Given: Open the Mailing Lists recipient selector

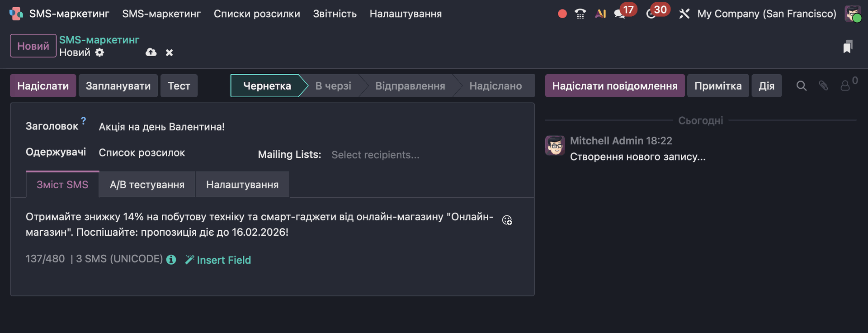Looking at the screenshot, I should click(x=425, y=155).
